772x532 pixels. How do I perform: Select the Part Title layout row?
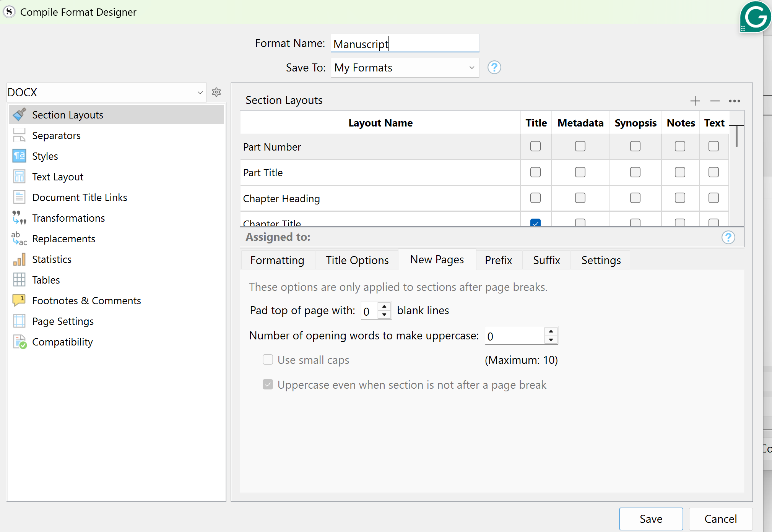[380, 173]
